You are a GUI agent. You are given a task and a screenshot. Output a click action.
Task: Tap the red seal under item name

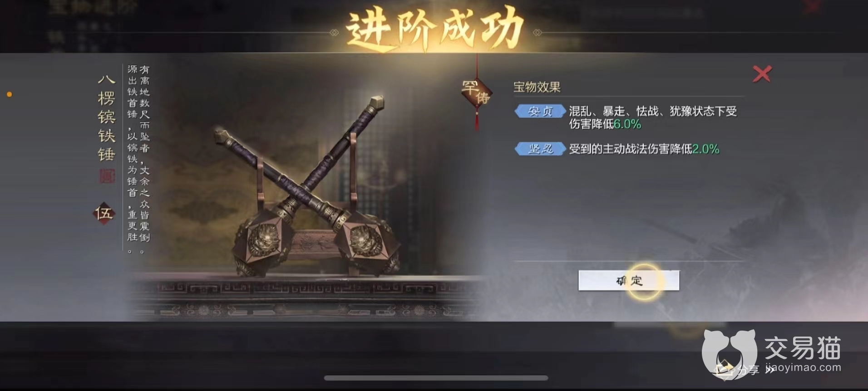click(107, 176)
